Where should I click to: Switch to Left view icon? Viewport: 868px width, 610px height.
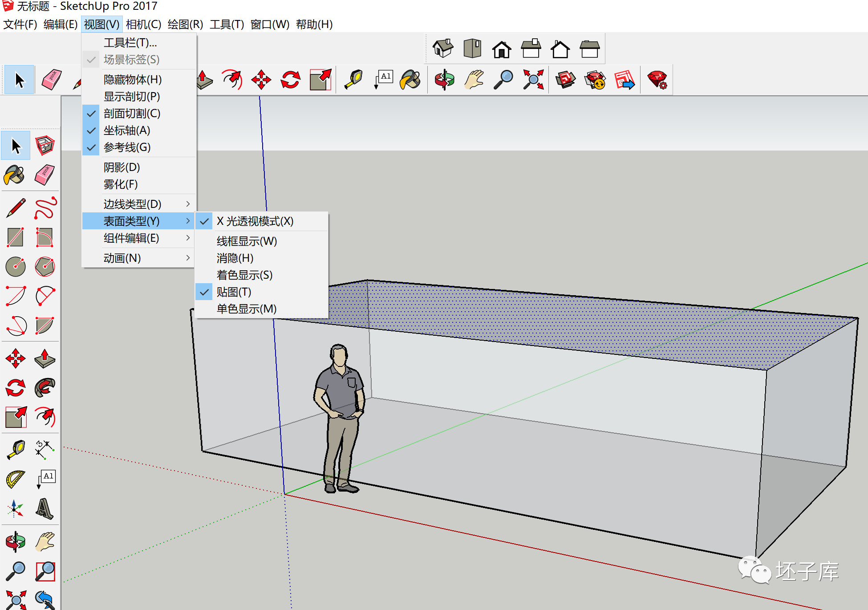point(590,49)
